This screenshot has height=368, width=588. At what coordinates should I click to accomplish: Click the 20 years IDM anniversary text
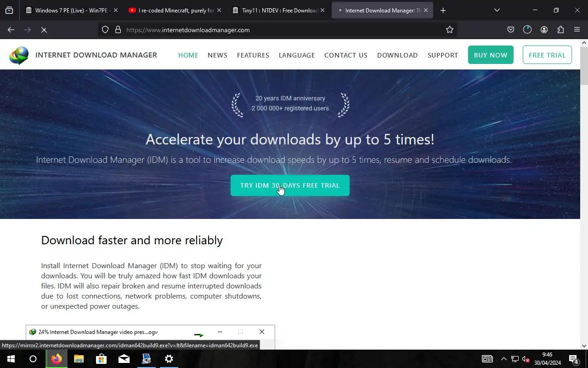(290, 98)
